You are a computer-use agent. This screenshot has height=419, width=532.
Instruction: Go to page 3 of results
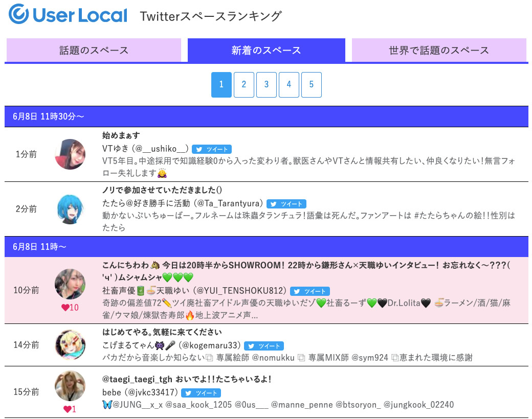pos(267,84)
